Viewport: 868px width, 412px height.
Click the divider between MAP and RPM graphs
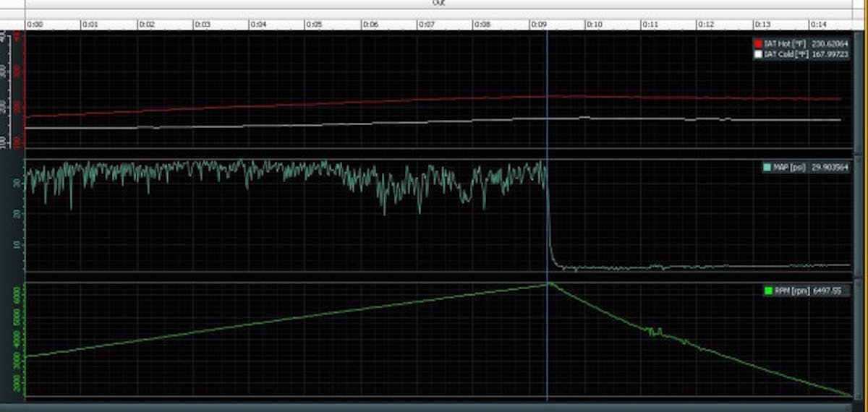(x=434, y=277)
